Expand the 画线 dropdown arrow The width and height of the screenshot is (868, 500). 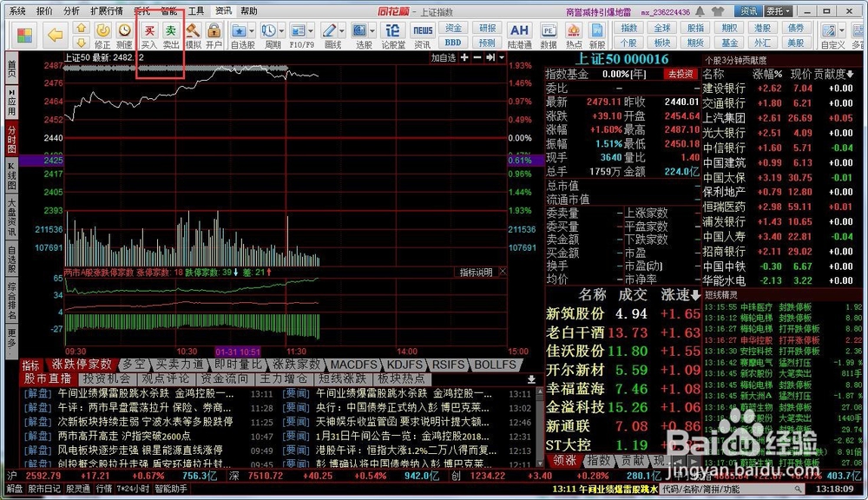pos(341,31)
